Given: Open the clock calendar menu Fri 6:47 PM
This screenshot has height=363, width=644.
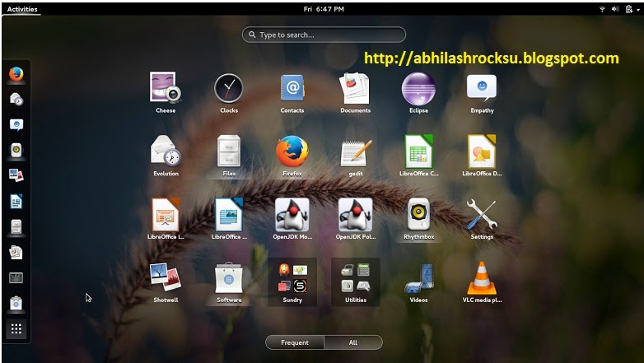Looking at the screenshot, I should pyautogui.click(x=324, y=9).
